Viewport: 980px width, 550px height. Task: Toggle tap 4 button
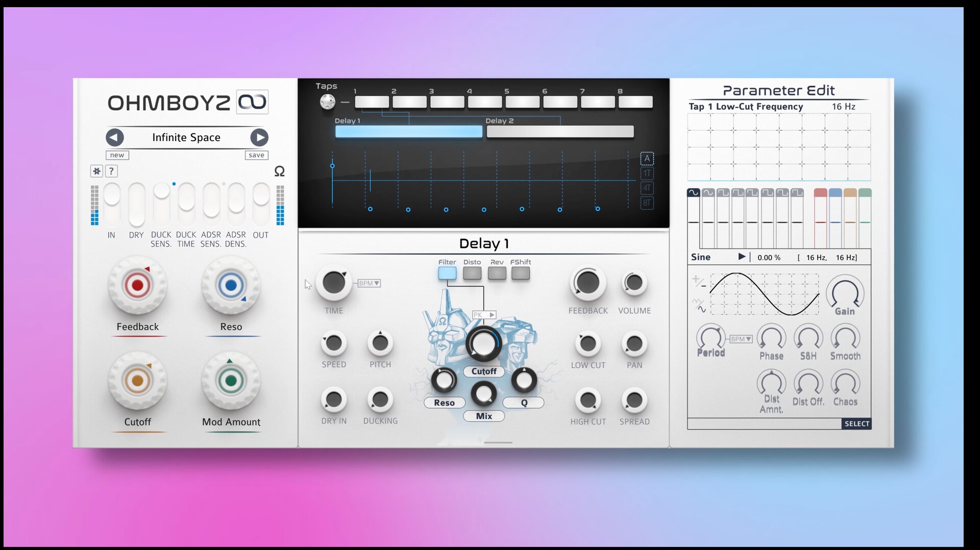pos(485,102)
